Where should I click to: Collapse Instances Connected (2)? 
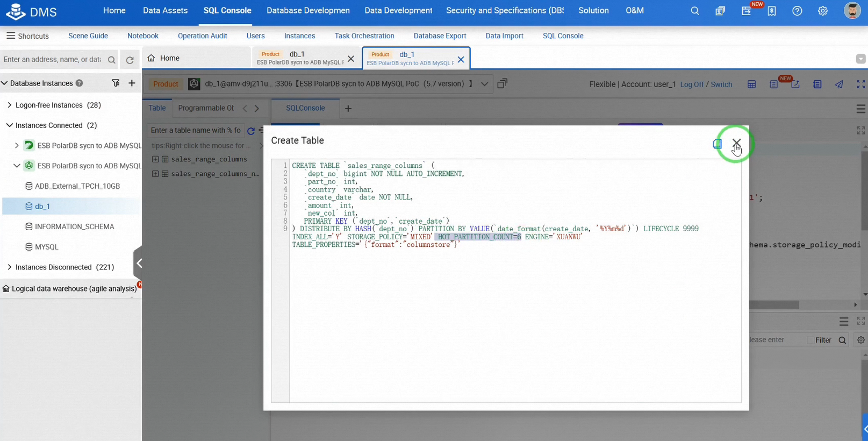[9, 125]
